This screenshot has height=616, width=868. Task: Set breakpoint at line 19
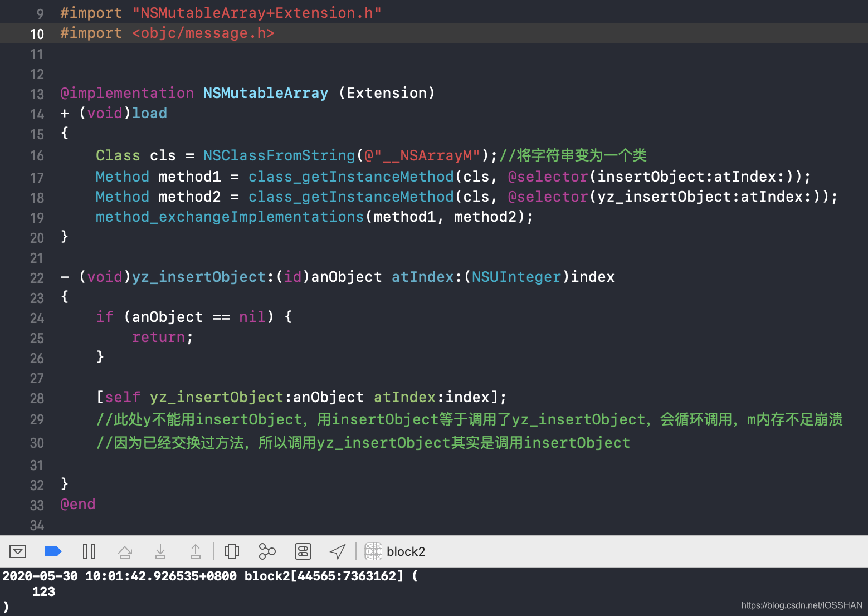click(37, 218)
